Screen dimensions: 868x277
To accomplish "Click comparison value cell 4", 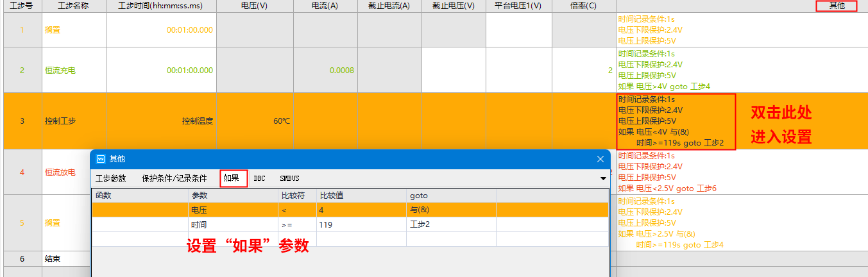I will 361,210.
